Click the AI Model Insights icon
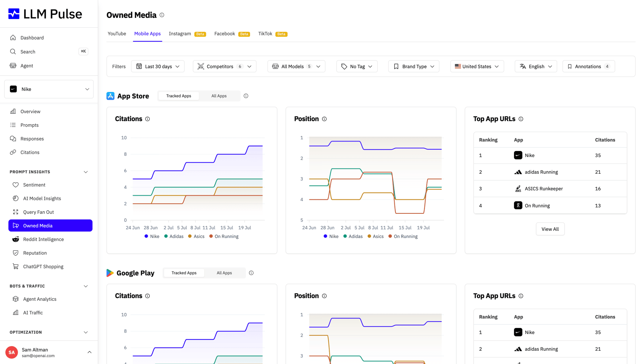Image resolution: width=644 pixels, height=364 pixels. point(16,199)
